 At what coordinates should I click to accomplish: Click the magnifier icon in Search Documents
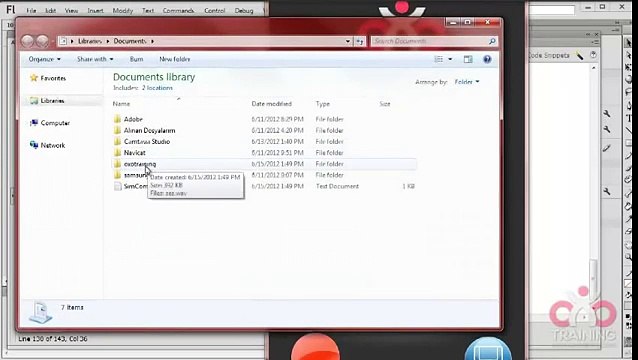click(492, 41)
